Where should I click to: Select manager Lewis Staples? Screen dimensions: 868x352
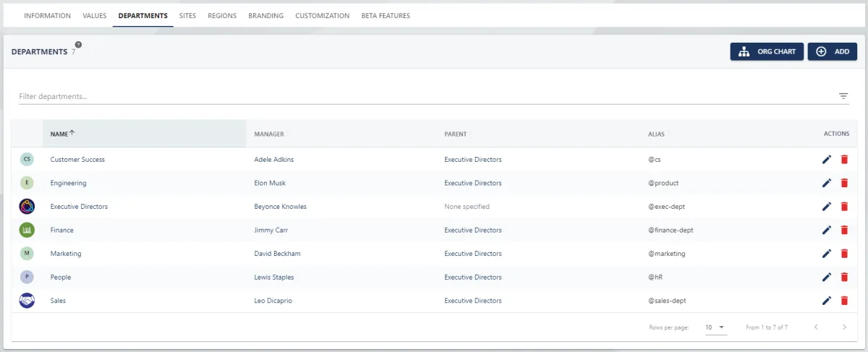pyautogui.click(x=274, y=277)
